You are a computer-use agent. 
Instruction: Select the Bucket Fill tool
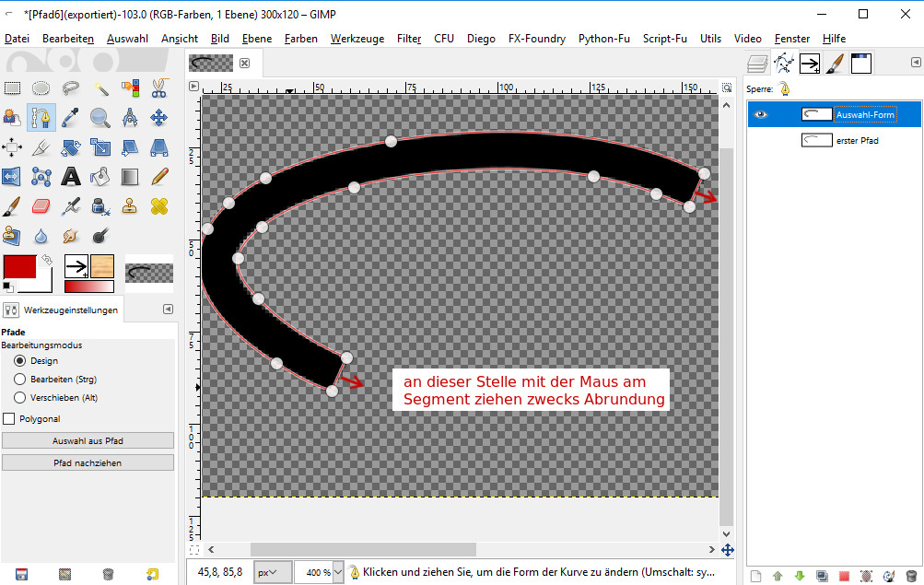[100, 177]
